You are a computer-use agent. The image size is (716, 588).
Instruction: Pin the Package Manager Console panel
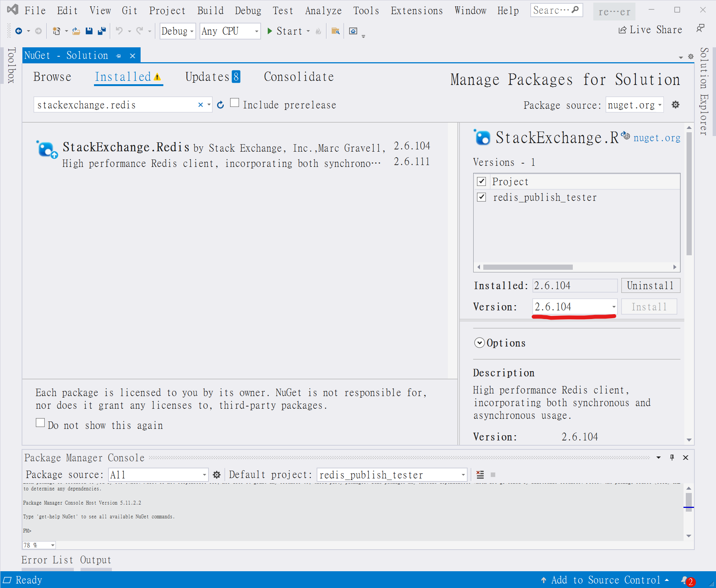pos(672,458)
